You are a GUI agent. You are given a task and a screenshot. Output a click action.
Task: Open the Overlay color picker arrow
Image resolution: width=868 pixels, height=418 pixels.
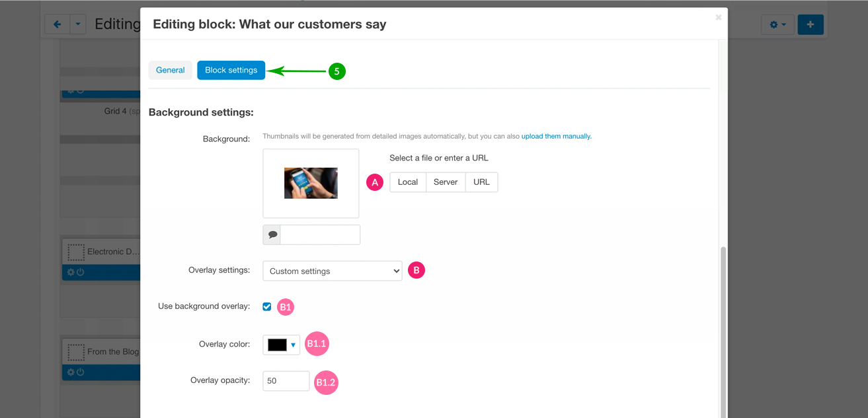(293, 345)
